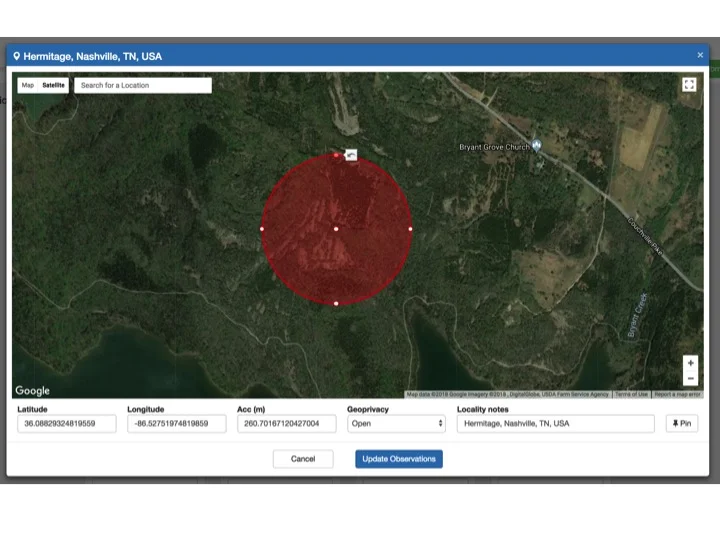This screenshot has height=540, width=720.
Task: Click the location pin icon in header
Action: [x=17, y=56]
